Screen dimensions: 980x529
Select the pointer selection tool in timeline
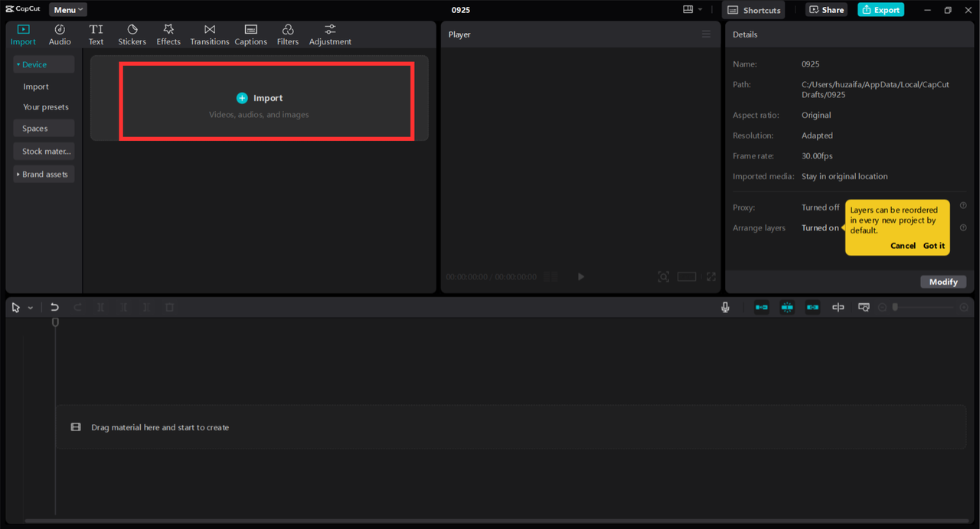tap(15, 307)
